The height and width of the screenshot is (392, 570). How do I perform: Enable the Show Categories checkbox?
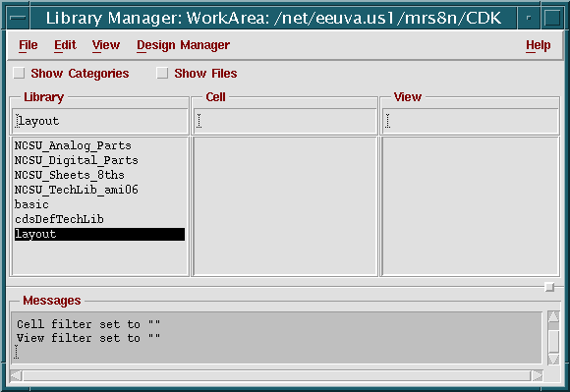pyautogui.click(x=19, y=73)
